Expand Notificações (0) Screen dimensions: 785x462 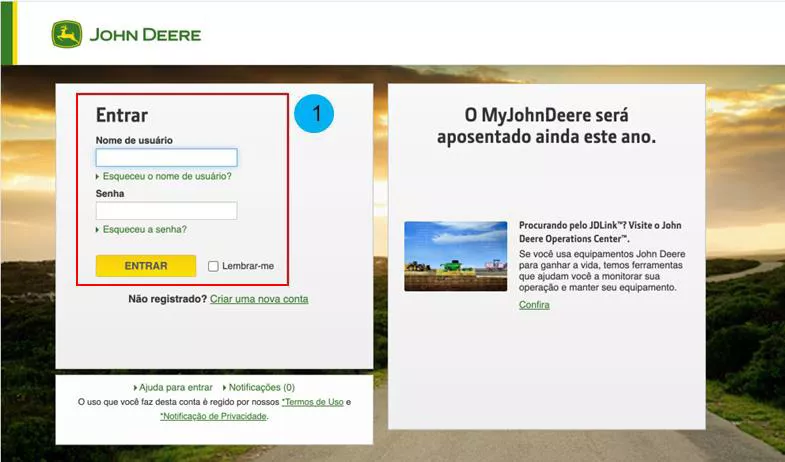261,387
